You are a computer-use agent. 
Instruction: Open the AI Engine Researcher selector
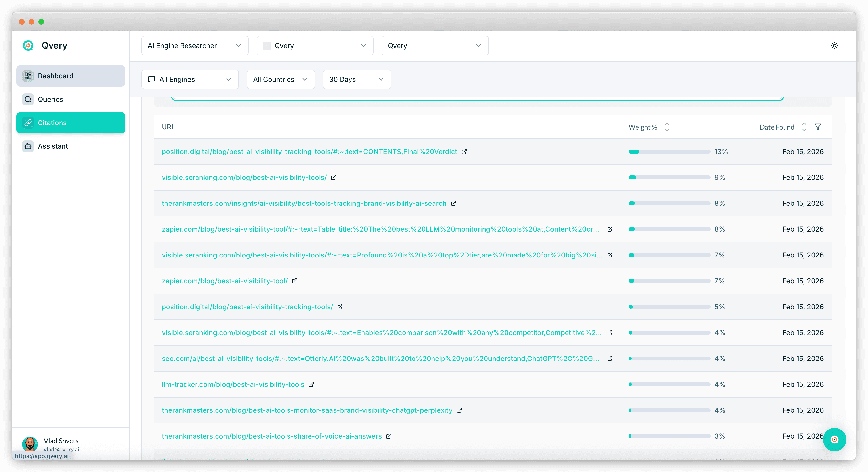[x=195, y=46]
